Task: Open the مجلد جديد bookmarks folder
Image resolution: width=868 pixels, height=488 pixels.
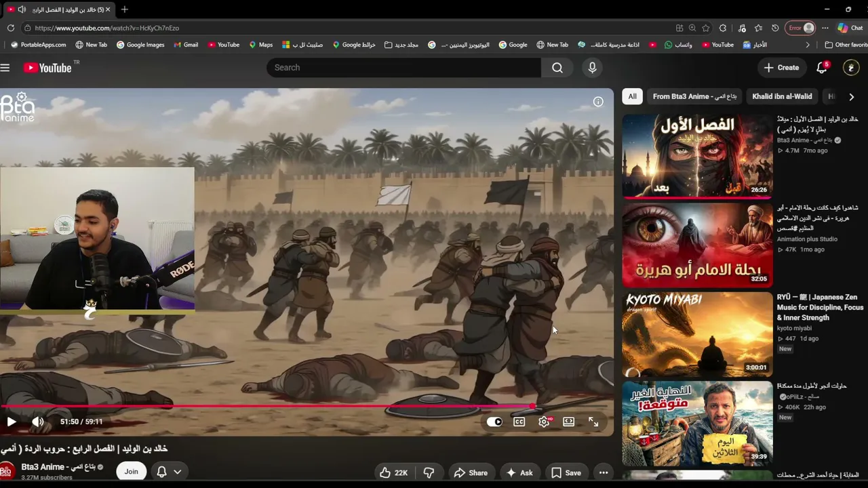Action: (x=401, y=45)
